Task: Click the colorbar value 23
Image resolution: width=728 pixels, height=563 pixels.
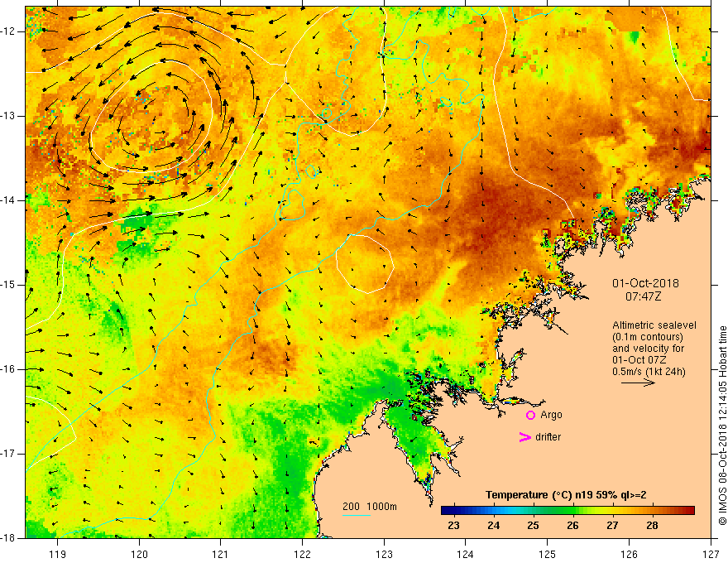Action: (453, 526)
